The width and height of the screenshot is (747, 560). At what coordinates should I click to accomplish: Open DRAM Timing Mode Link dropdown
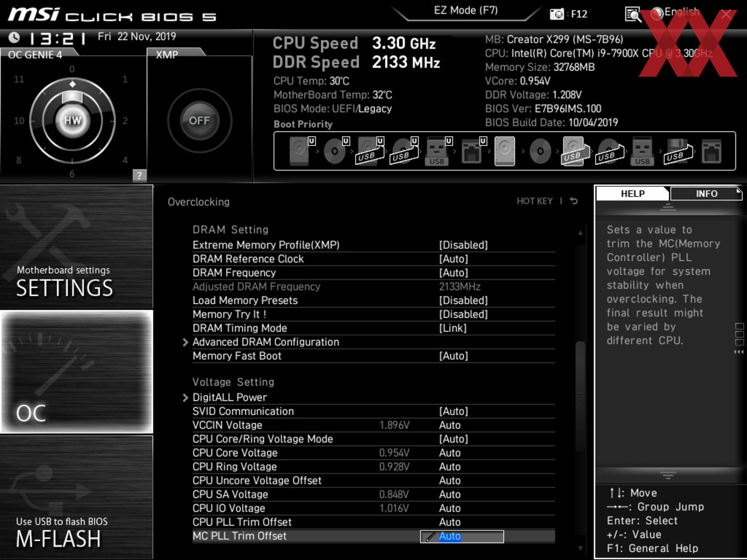click(453, 328)
